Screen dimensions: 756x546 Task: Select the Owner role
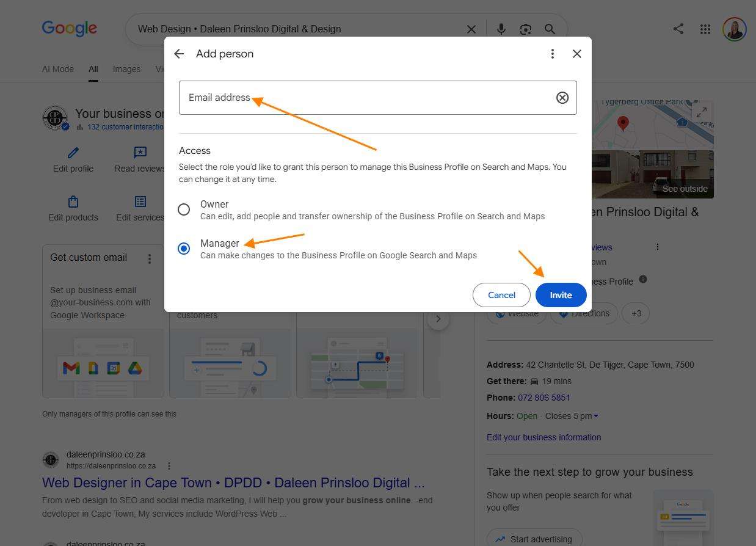[x=184, y=209]
